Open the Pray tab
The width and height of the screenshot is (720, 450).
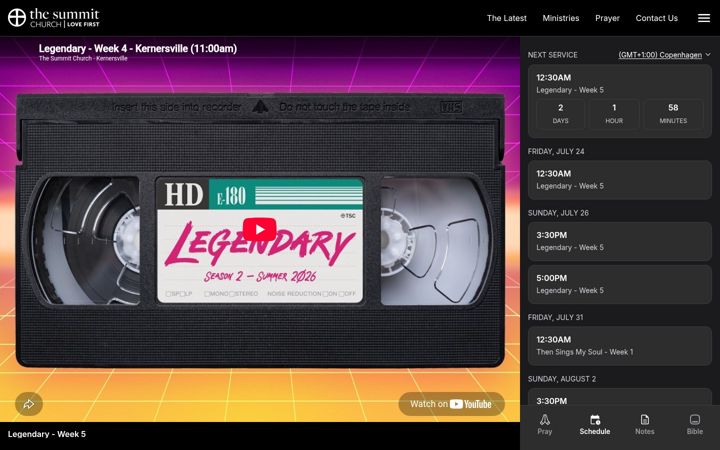pos(545,424)
